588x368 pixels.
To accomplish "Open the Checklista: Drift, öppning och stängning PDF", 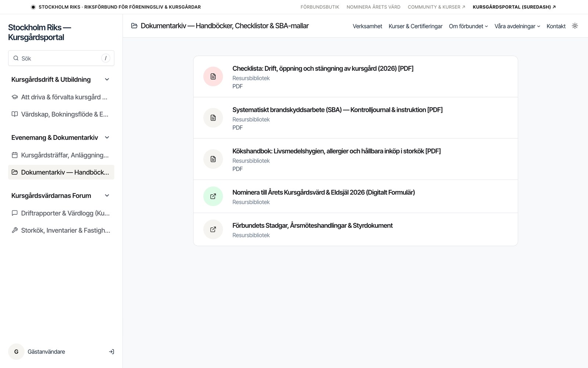I will pyautogui.click(x=323, y=68).
